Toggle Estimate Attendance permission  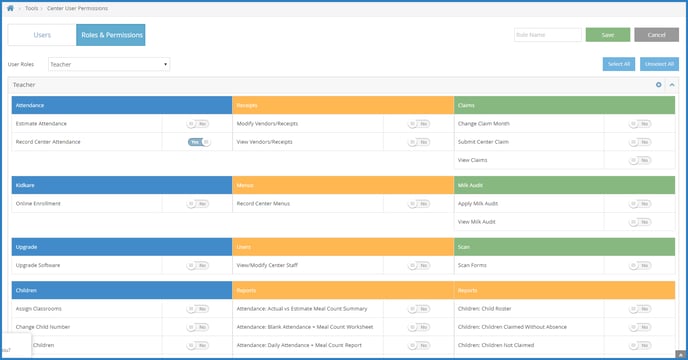click(198, 124)
